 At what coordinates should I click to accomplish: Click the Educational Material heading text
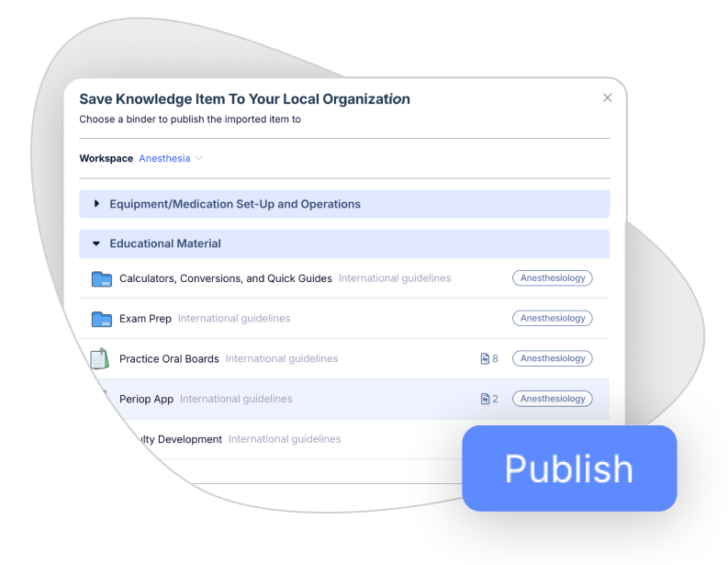[165, 243]
